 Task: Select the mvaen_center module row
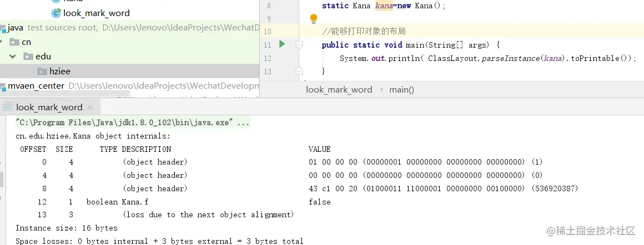130,86
